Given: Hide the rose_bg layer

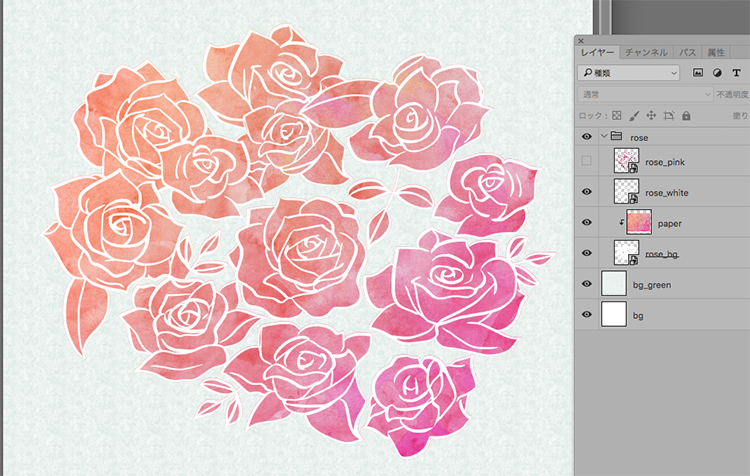Looking at the screenshot, I should coord(586,253).
